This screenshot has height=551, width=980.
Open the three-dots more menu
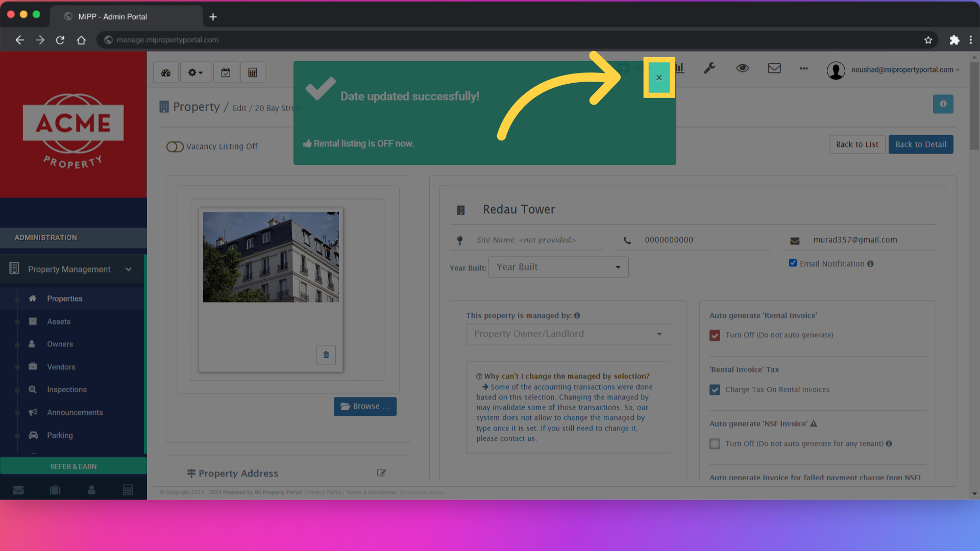(x=804, y=68)
